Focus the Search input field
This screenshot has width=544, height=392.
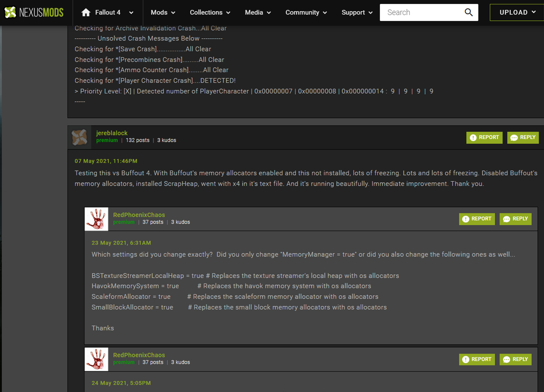coord(421,13)
